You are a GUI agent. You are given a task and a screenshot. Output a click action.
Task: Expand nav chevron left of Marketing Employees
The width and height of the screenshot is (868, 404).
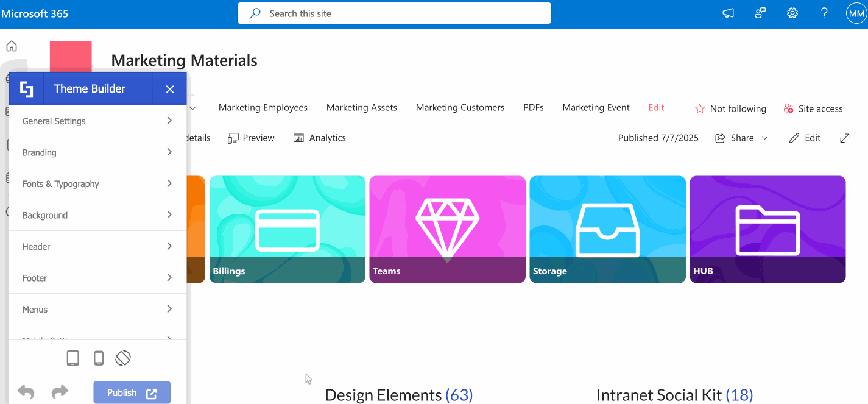[x=193, y=108]
